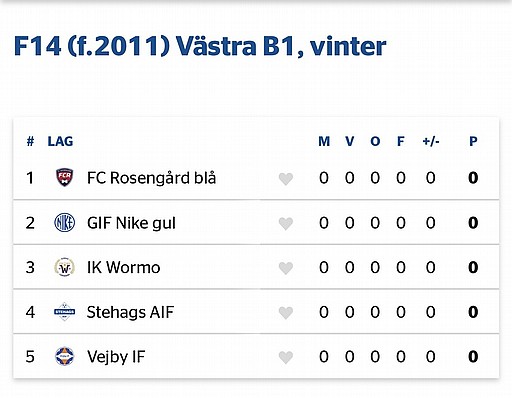
Task: Open the FC Rosengård blå team page
Action: tap(151, 178)
